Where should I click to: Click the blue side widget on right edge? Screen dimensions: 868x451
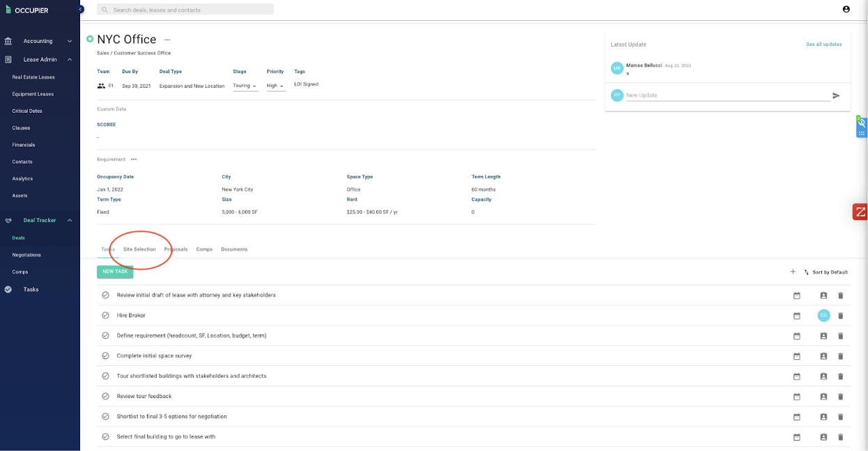pyautogui.click(x=862, y=127)
